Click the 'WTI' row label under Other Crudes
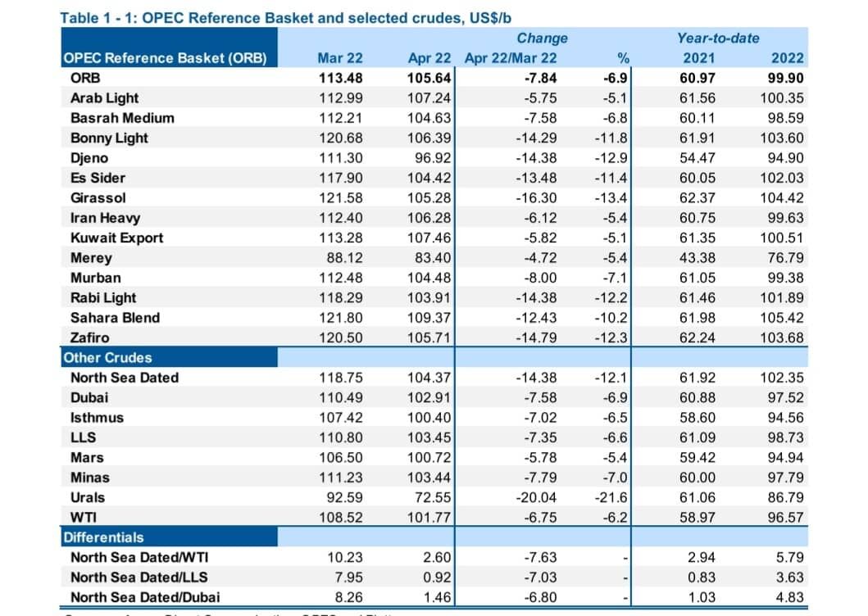Image resolution: width=868 pixels, height=616 pixels. (83, 517)
